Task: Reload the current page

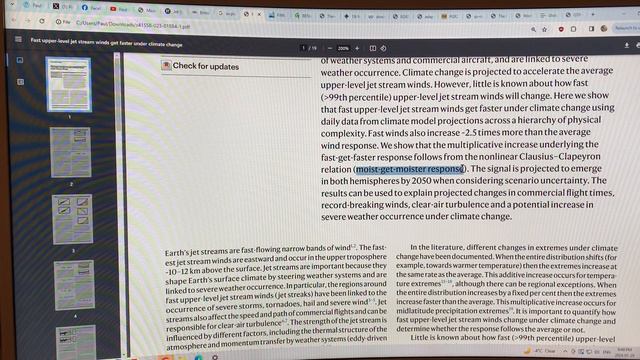Action: click(x=42, y=20)
